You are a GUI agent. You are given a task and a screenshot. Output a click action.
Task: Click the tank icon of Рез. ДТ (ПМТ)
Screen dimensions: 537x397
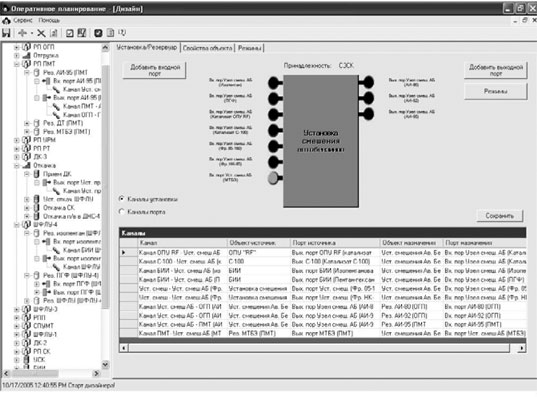(37, 123)
